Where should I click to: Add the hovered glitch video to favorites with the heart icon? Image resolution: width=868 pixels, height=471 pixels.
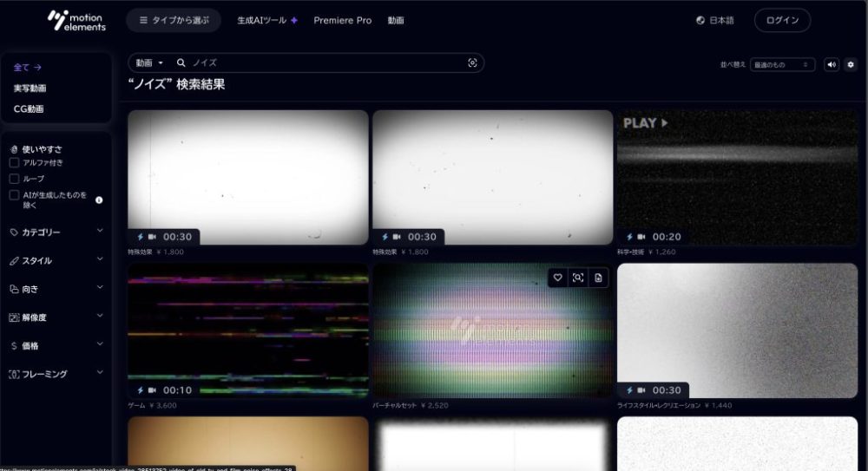[558, 278]
